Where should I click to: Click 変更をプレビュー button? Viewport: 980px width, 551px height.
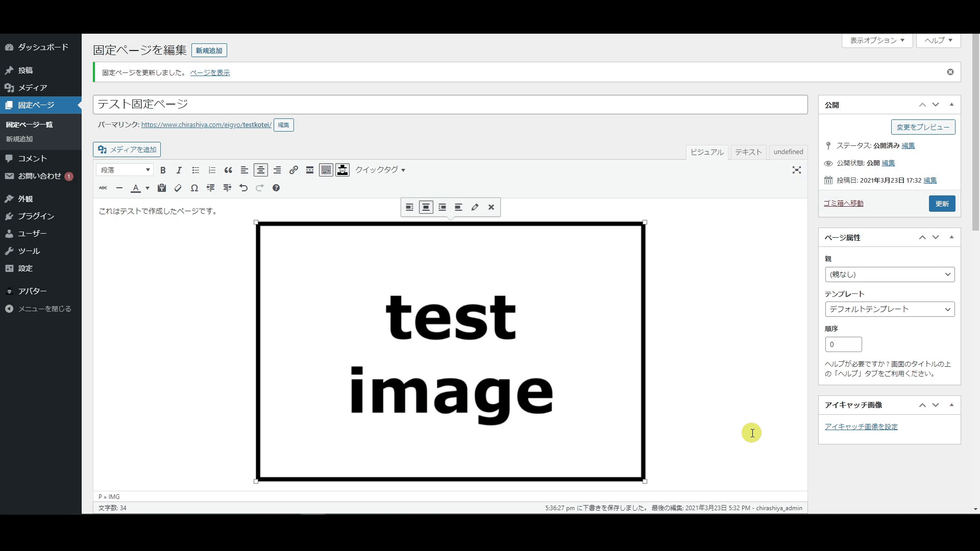[923, 127]
